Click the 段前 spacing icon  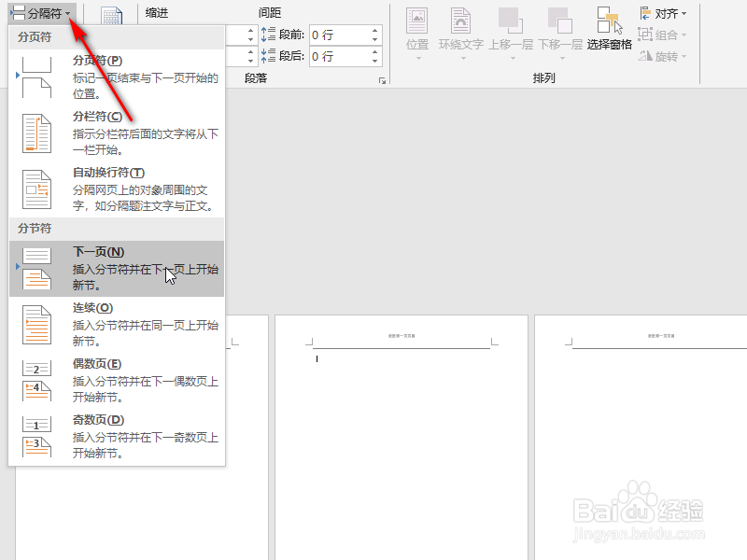pos(268,35)
